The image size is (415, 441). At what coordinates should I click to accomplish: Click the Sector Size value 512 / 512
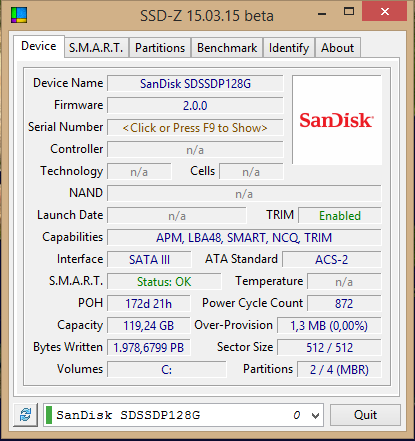click(329, 348)
